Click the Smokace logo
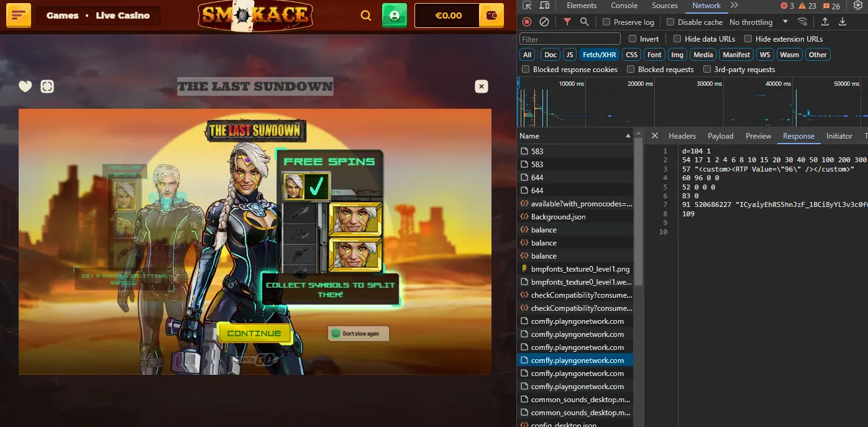 tap(255, 16)
